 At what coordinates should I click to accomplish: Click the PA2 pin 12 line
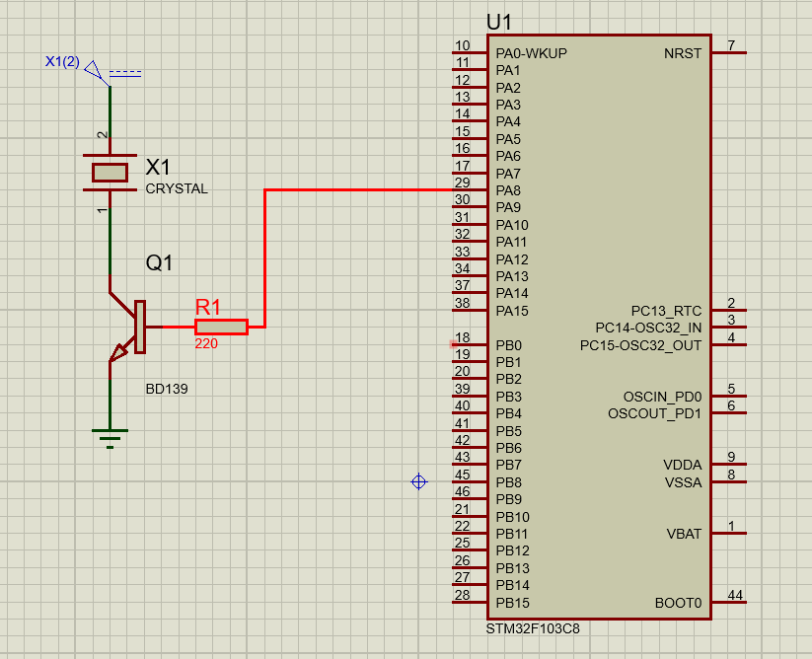pos(471,87)
